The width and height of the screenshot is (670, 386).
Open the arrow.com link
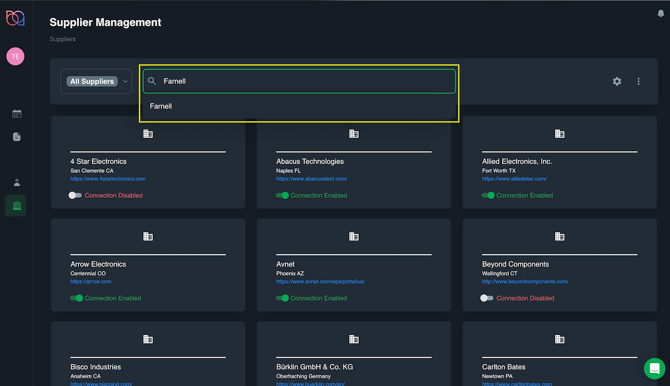click(91, 281)
